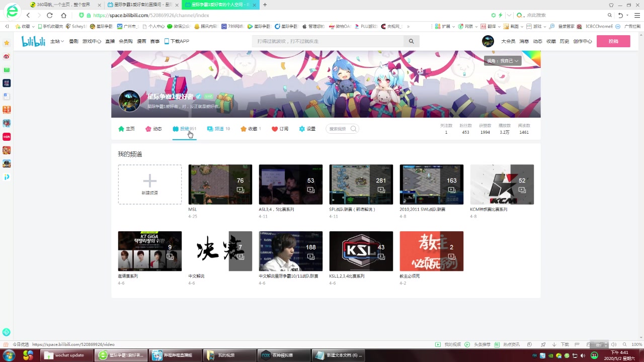Viewport: 644px width, 362px height.
Task: Open 夜神模拟器 taskbar item
Action: 283,355
